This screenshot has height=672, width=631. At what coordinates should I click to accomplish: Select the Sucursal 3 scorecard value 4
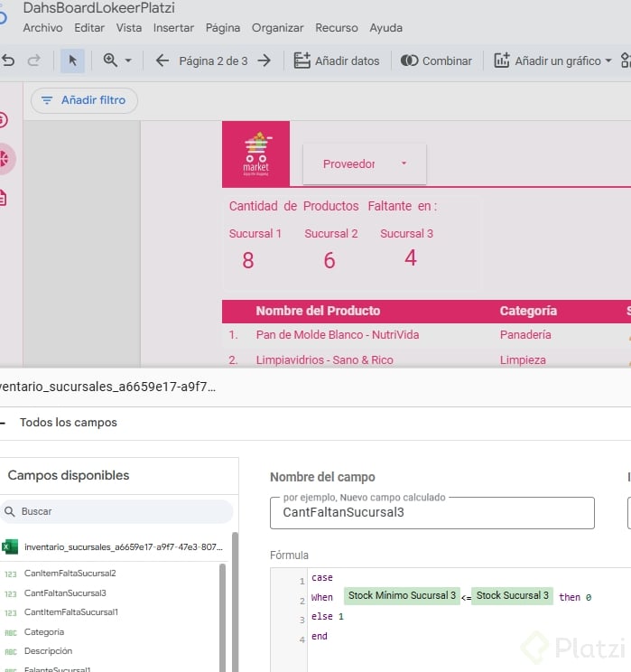pos(411,258)
